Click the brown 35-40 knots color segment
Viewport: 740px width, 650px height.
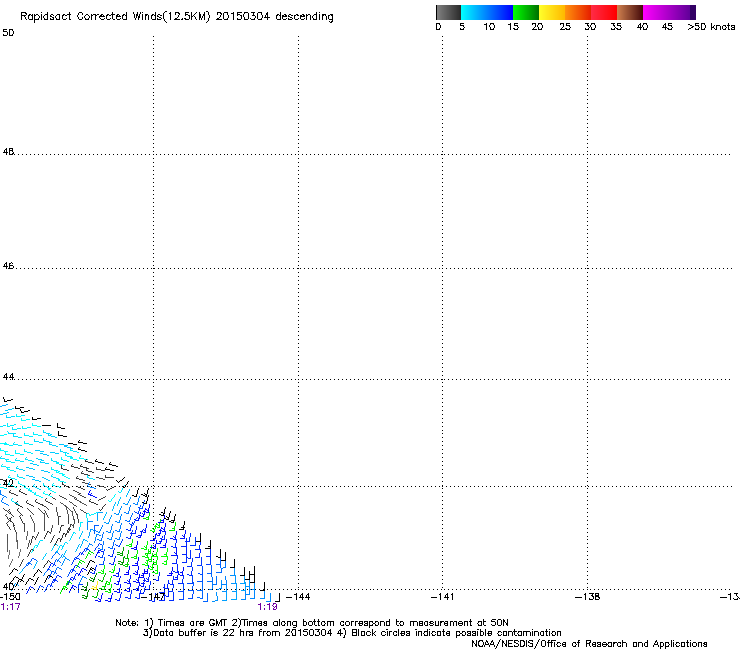630,12
